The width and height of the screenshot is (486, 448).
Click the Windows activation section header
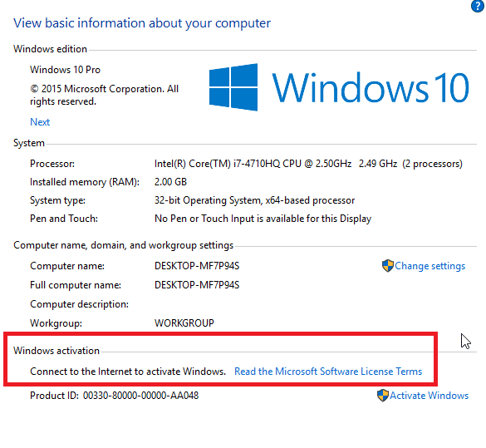[x=56, y=351]
